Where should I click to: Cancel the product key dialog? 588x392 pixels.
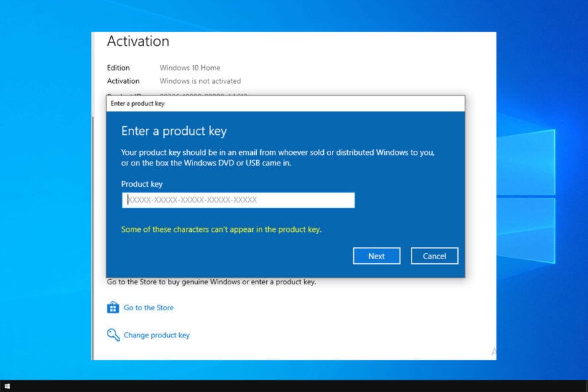pyautogui.click(x=434, y=256)
